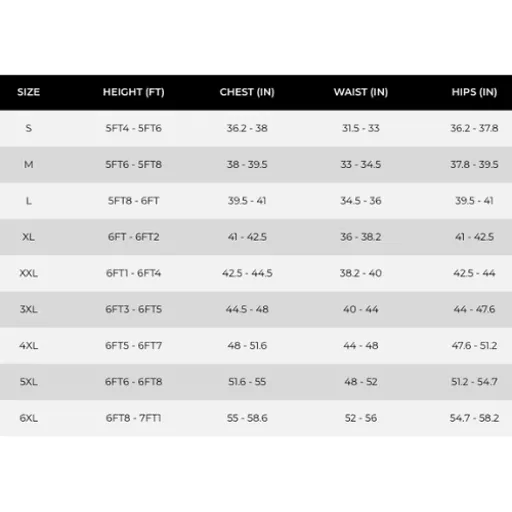The width and height of the screenshot is (512, 512).
Task: Click height cell 6FT8 - 7FT1
Action: (x=134, y=418)
